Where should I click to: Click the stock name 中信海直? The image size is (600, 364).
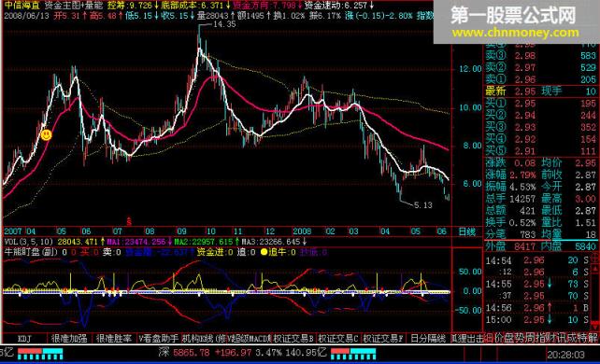[x=21, y=6]
